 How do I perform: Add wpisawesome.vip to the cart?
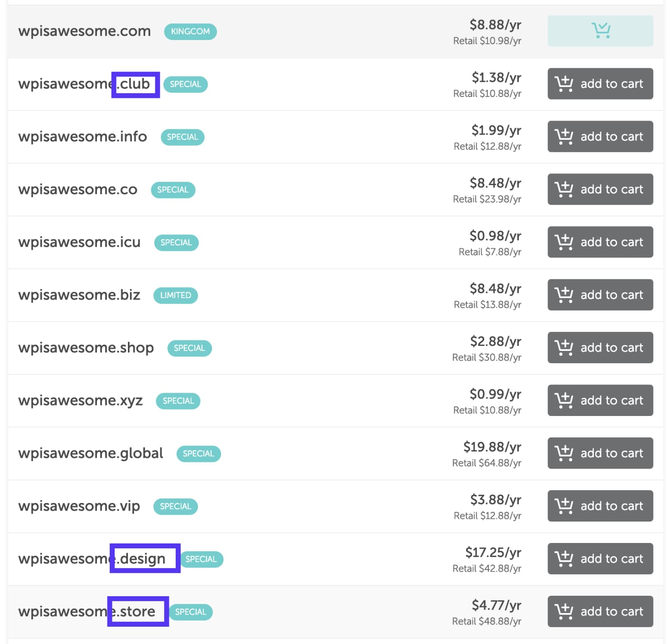(600, 506)
